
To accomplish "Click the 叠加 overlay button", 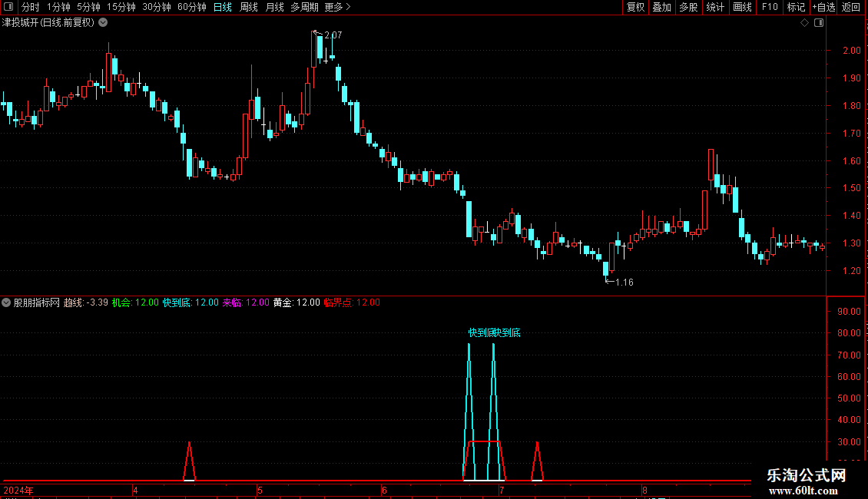I will (x=661, y=7).
